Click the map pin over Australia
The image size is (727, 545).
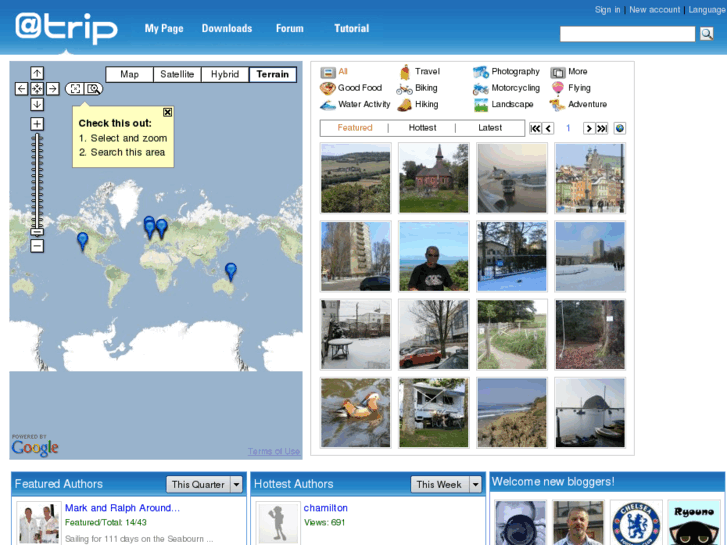click(230, 272)
